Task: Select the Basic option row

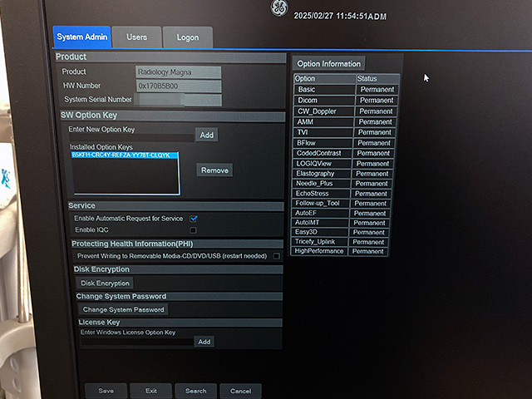Action: [346, 90]
